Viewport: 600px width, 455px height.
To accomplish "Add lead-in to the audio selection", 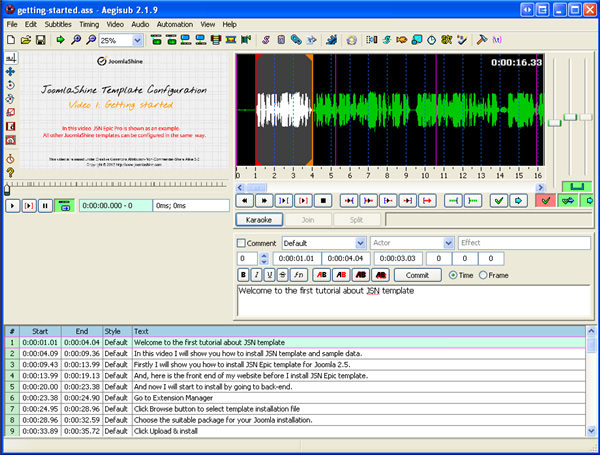I will click(453, 201).
